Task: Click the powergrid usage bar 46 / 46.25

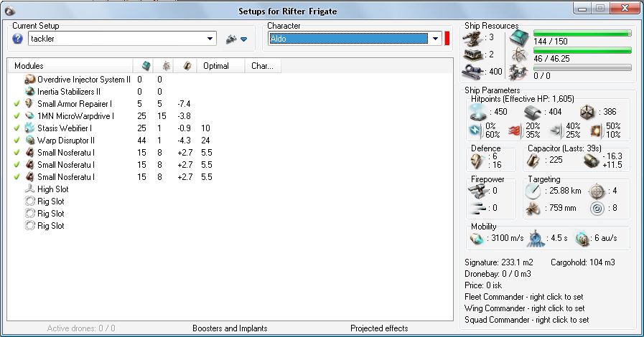Action: (x=582, y=50)
